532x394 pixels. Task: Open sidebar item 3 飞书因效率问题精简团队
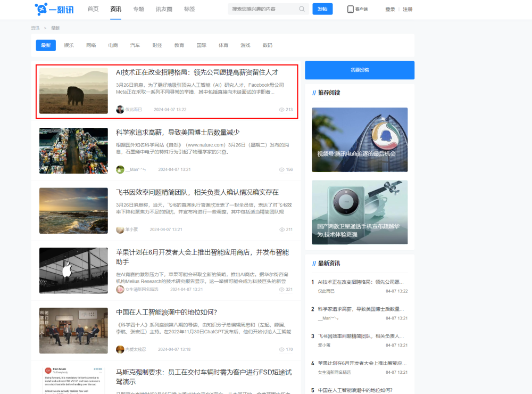click(x=361, y=336)
